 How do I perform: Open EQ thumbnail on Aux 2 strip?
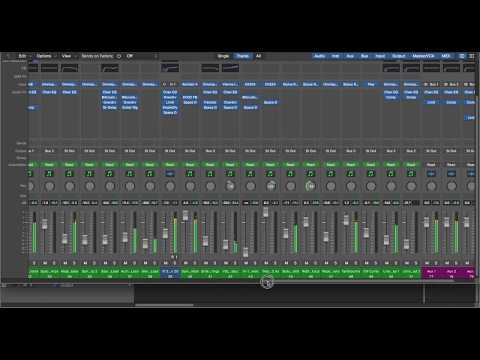pos(451,68)
